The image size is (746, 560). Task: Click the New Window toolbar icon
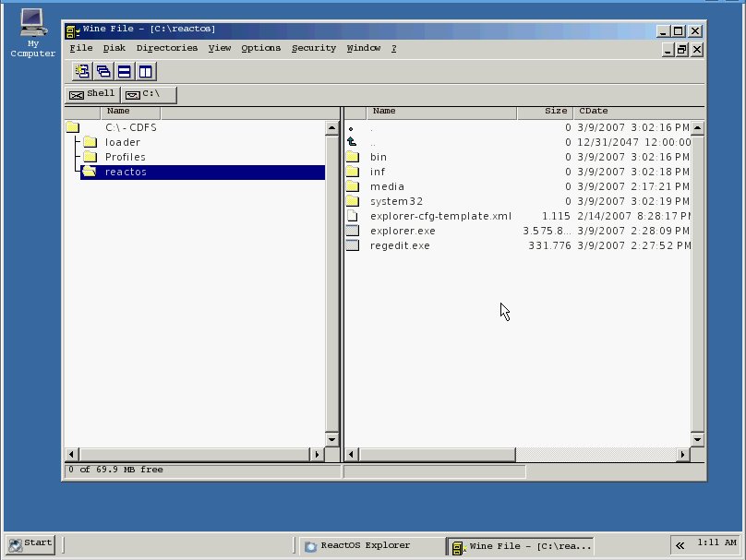[82, 71]
